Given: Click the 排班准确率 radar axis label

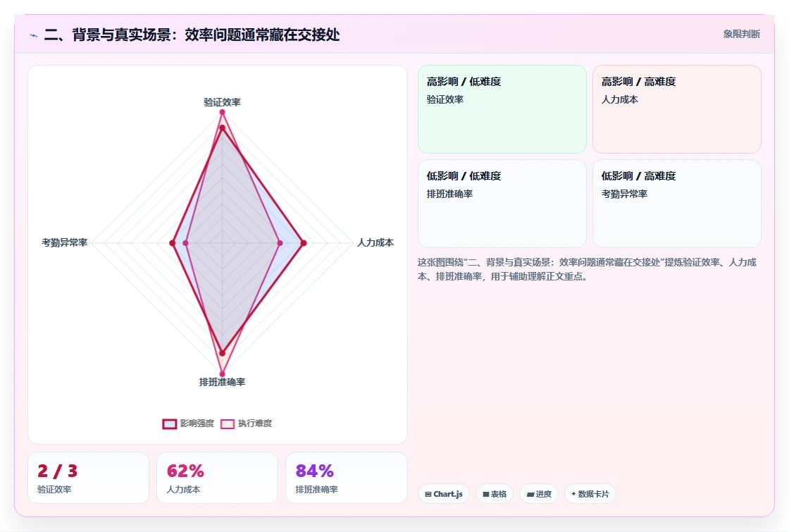Looking at the screenshot, I should coord(222,382).
